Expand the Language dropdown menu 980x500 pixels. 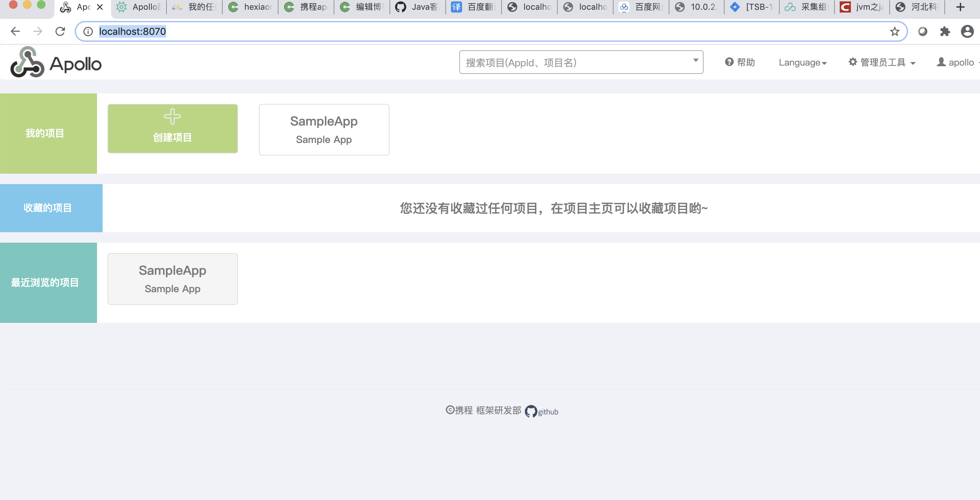803,63
